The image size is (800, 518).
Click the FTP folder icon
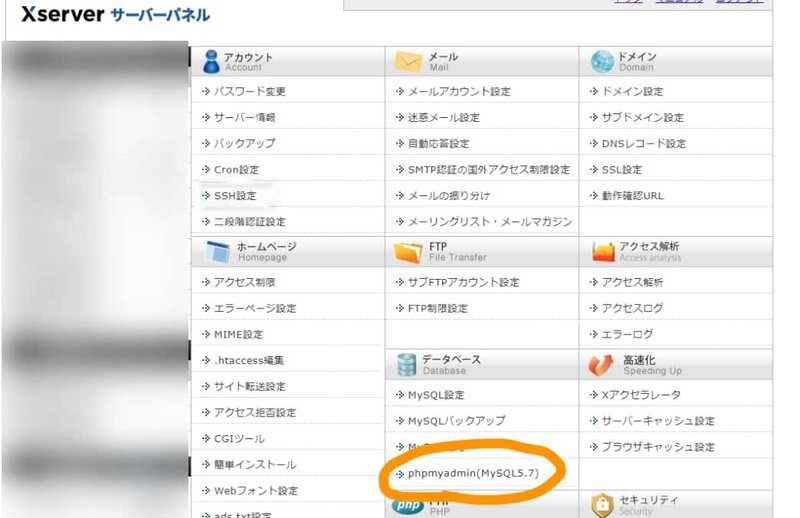point(408,252)
